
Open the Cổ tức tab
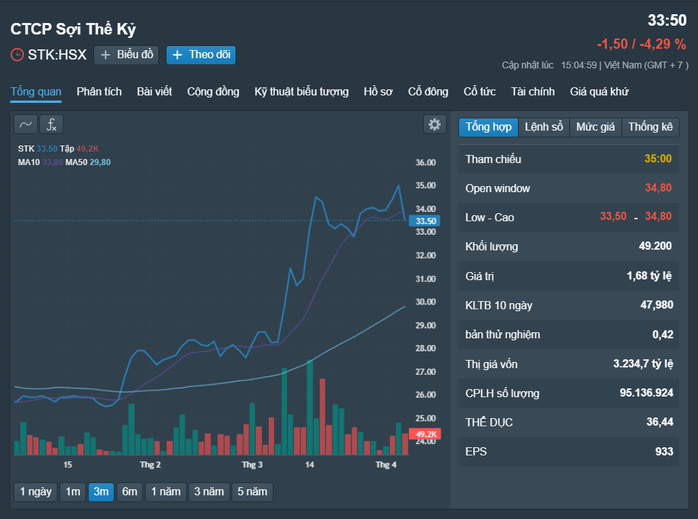(479, 92)
